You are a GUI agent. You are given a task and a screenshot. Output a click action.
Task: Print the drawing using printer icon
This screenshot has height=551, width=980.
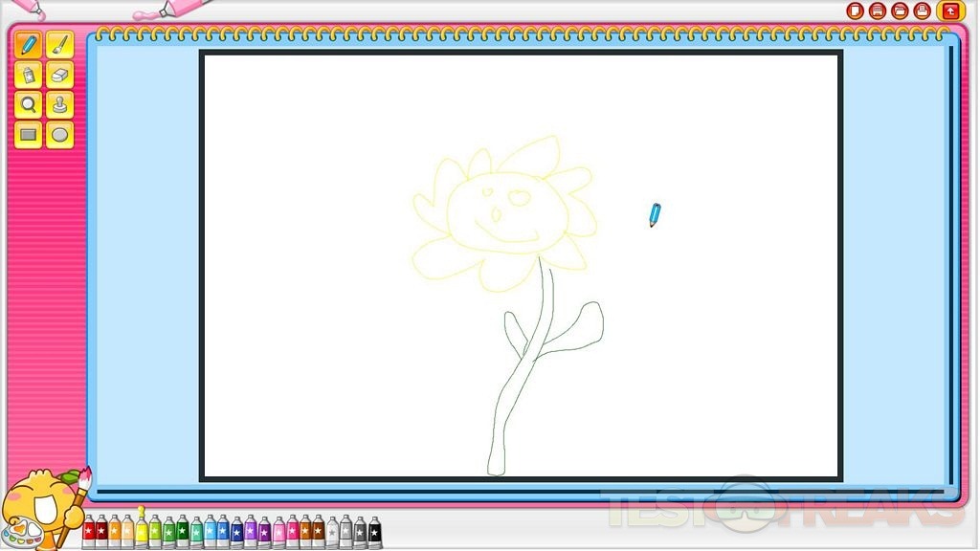coord(923,11)
